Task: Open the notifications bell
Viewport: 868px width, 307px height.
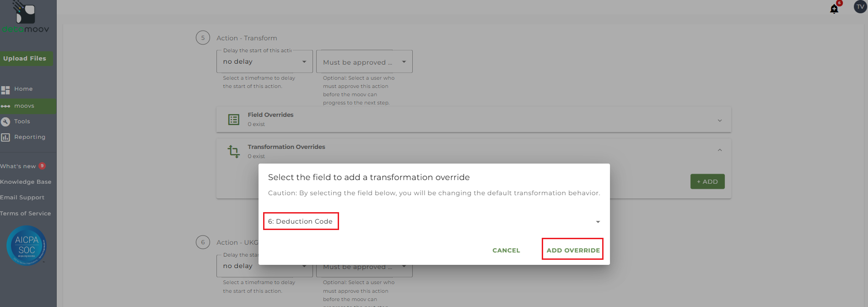Action: (834, 9)
